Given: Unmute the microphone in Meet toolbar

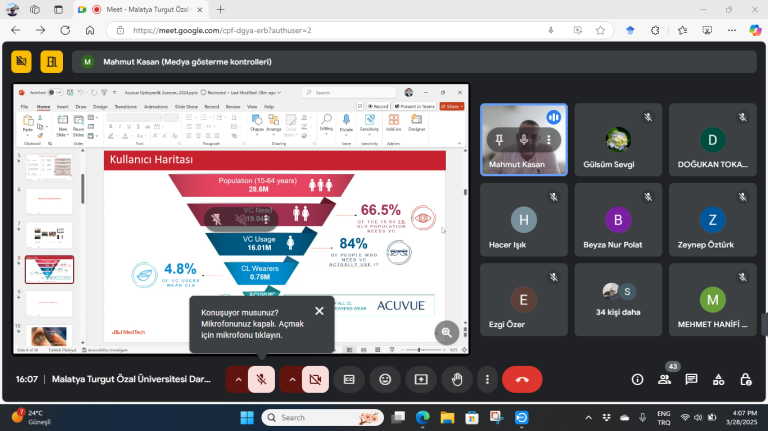Looking at the screenshot, I should (261, 379).
